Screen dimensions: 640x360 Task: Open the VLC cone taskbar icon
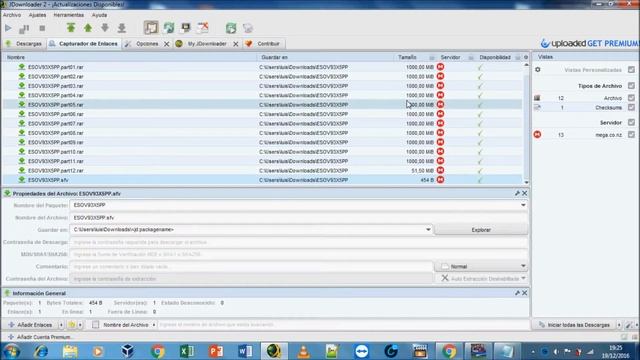coord(303,351)
